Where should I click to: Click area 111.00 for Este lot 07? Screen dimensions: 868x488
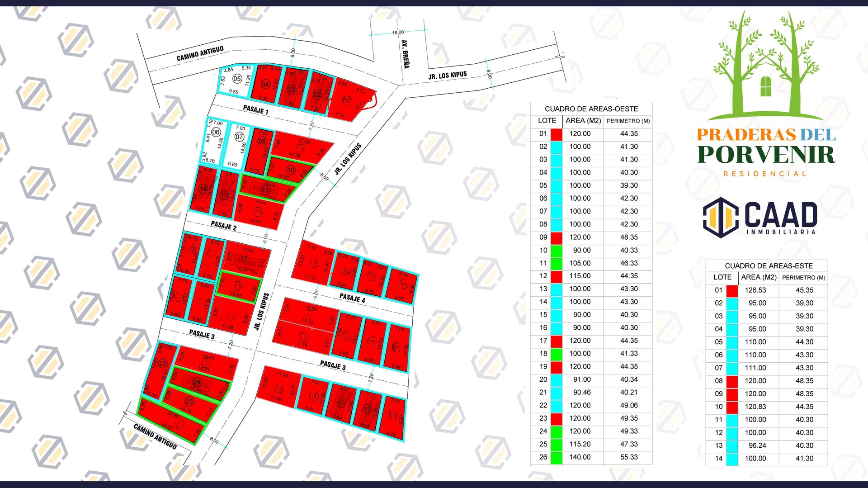pos(755,368)
